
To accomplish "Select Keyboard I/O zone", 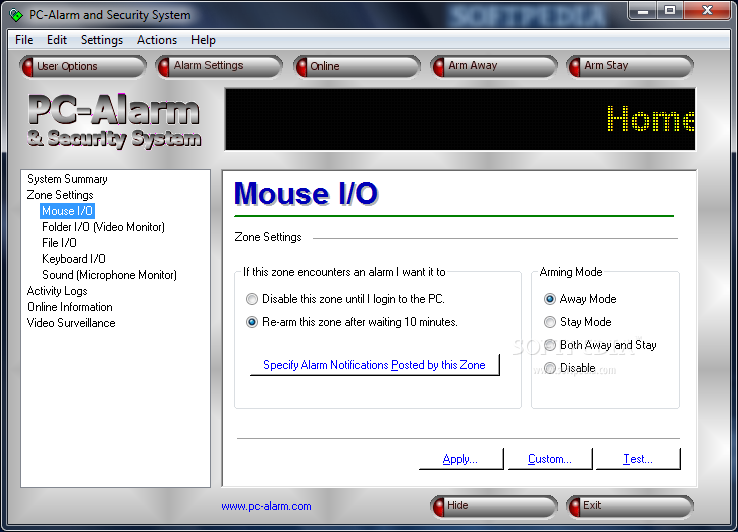I will (74, 259).
